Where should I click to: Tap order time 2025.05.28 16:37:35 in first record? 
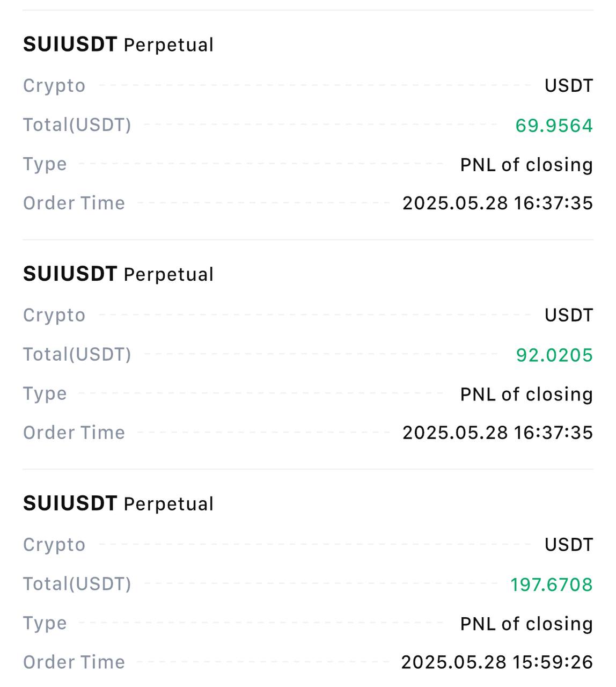[497, 203]
